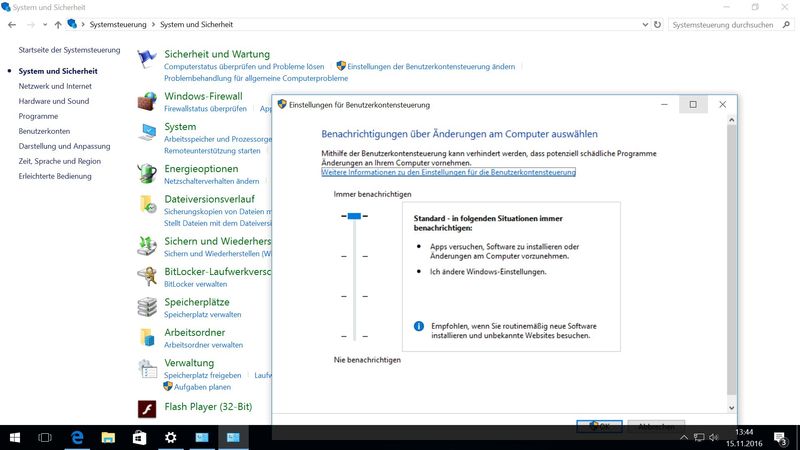Screen dimensions: 800x450
Task: Select Netzwerk und Internet in sidebar
Action: 55,86
